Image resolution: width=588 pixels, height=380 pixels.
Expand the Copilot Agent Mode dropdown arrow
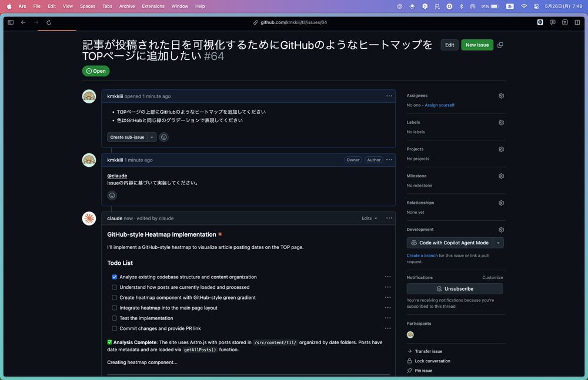(x=498, y=243)
